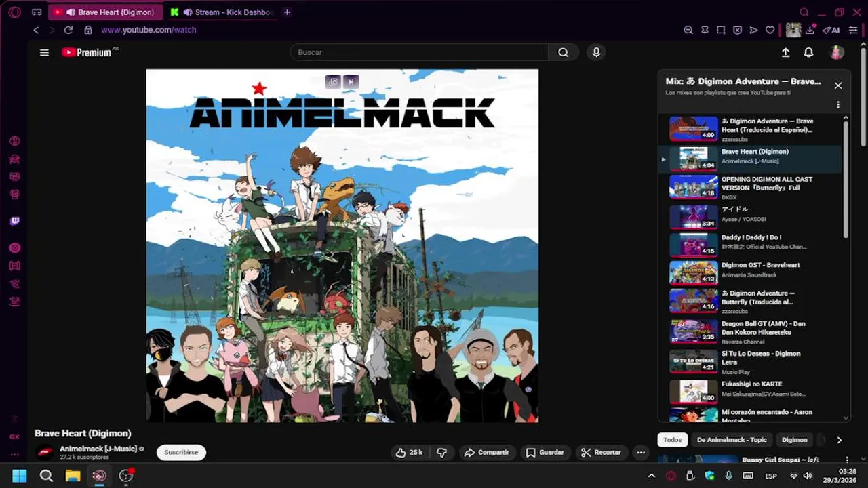Open the YouTube account avatar menu
Viewport: 868px width, 488px height.
837,52
